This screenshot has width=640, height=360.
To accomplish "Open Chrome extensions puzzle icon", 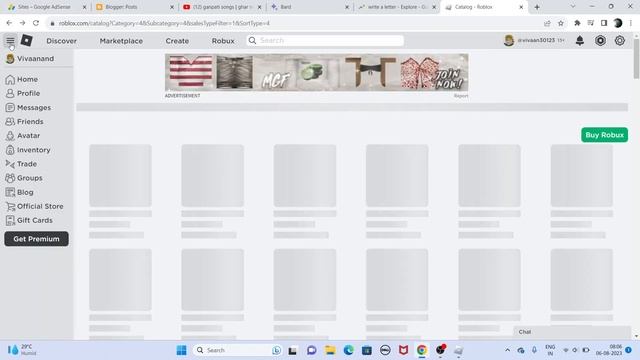I will click(x=577, y=23).
